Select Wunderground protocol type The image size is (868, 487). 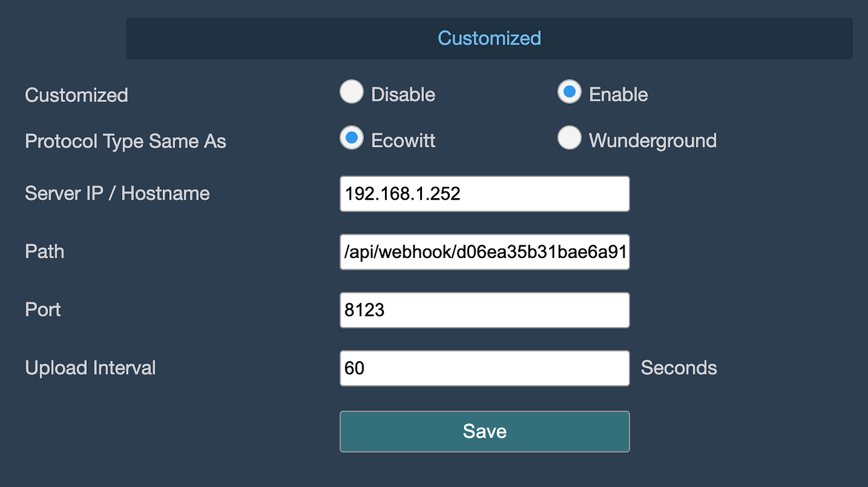[x=569, y=138]
